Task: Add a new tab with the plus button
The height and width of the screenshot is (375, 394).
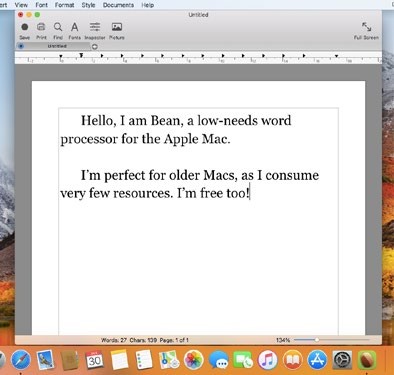Action: 95,46
